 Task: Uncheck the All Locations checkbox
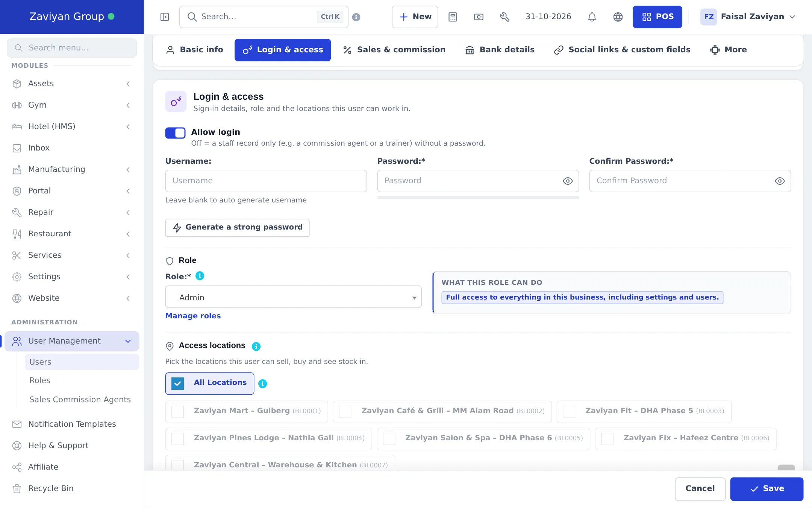click(x=177, y=383)
